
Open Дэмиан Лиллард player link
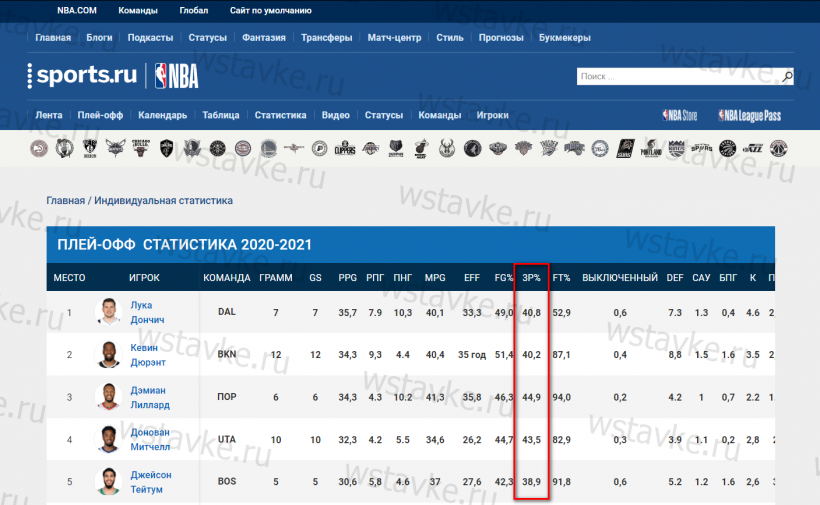150,397
